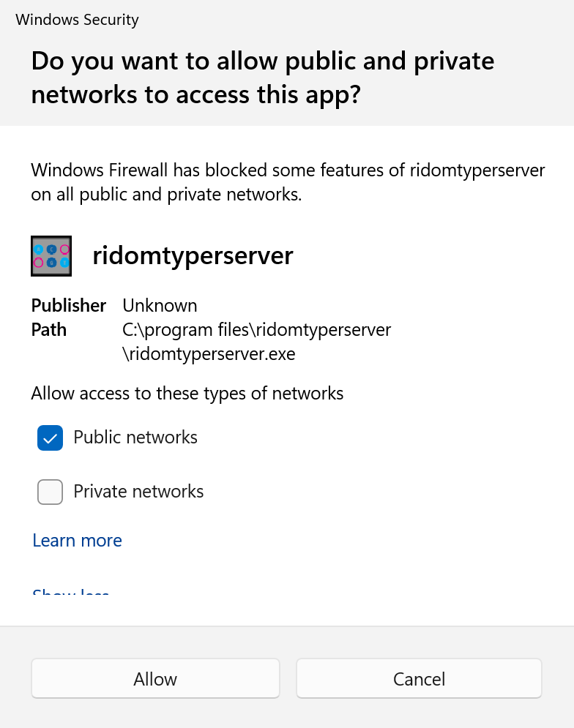Click the "Private networks" label text
The width and height of the screenshot is (574, 728).
click(x=138, y=491)
